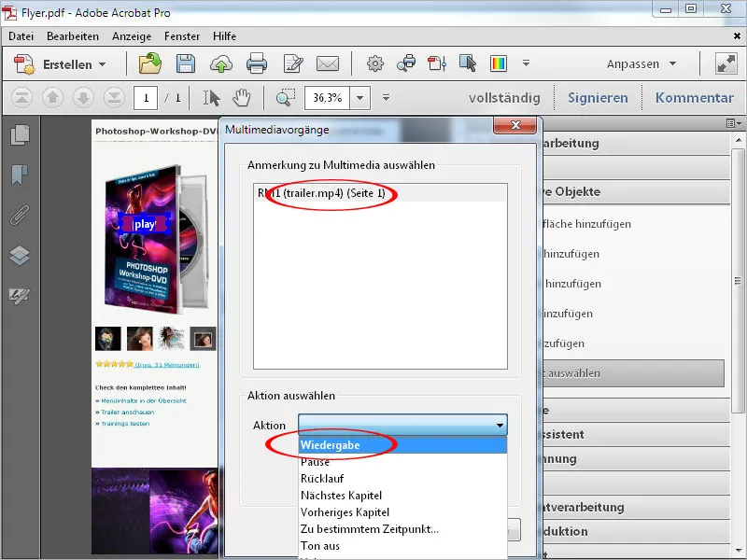Open tools pane options menu icon
The width and height of the screenshot is (747, 560).
[734, 123]
